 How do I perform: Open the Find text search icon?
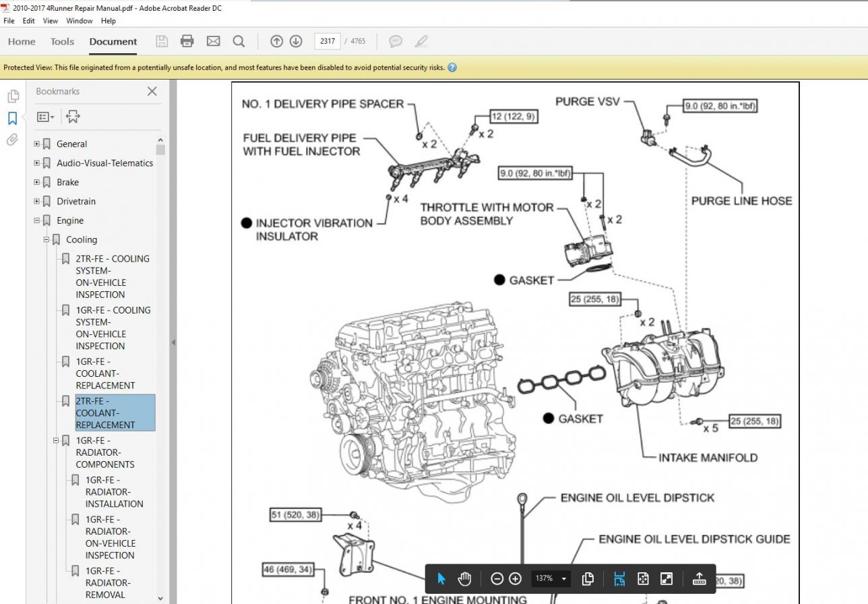(x=239, y=41)
